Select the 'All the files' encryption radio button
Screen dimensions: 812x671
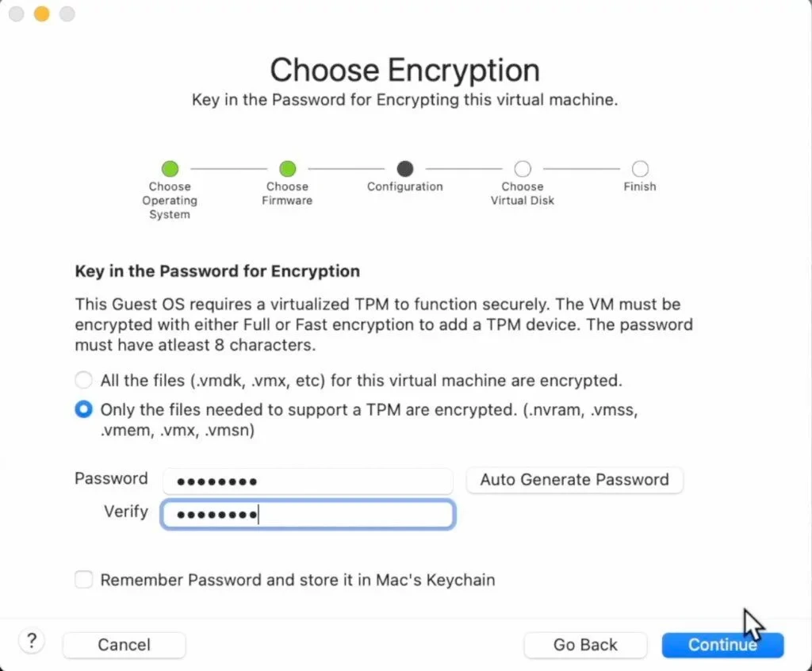83,380
